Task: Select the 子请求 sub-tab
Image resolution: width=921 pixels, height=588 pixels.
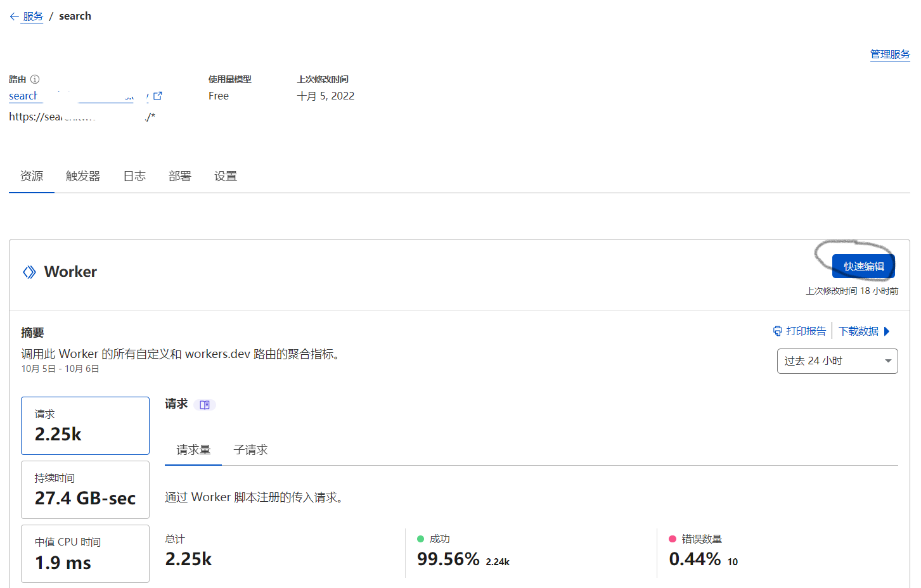Action: [250, 450]
